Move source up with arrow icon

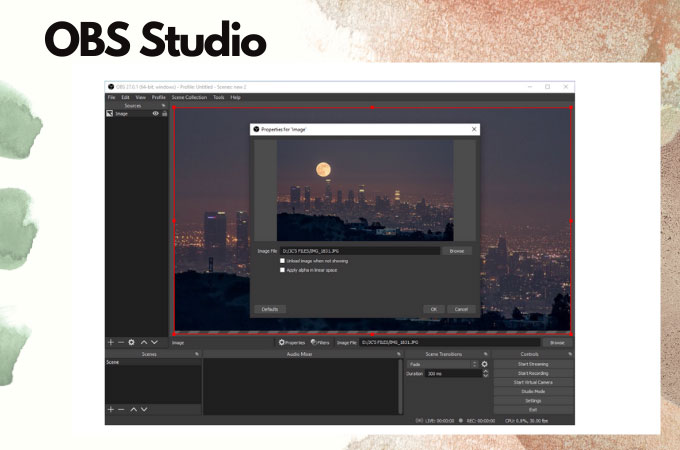click(143, 342)
